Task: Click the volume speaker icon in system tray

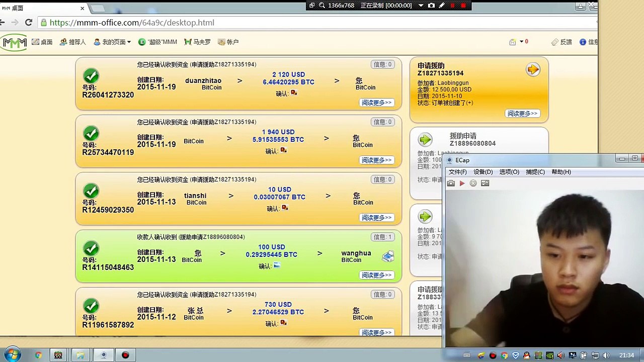Action: pos(606,355)
